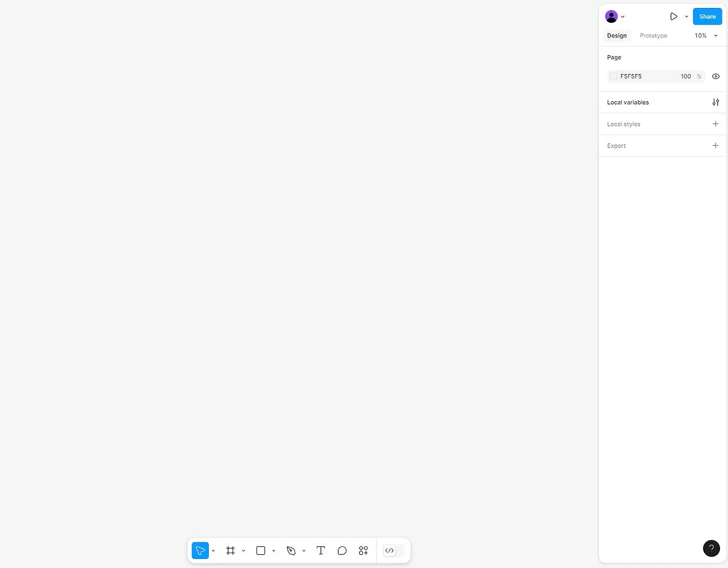728x568 pixels.
Task: Click the 10% zoom level
Action: click(x=701, y=35)
